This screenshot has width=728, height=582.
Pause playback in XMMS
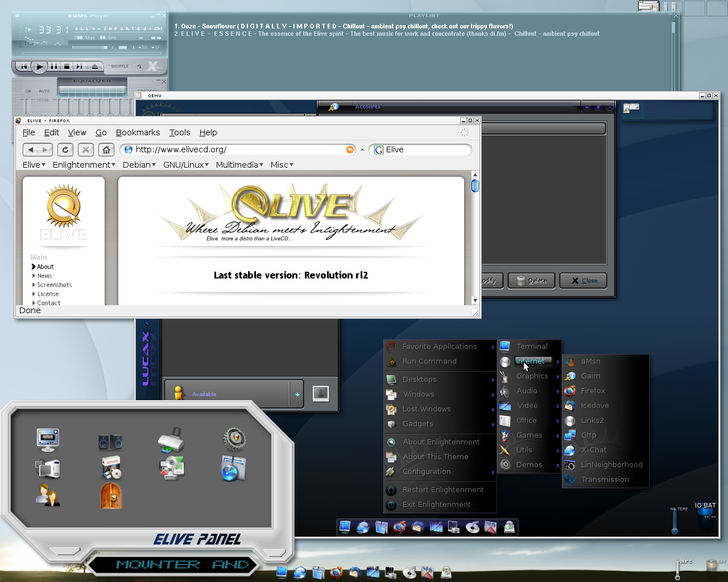tap(53, 66)
